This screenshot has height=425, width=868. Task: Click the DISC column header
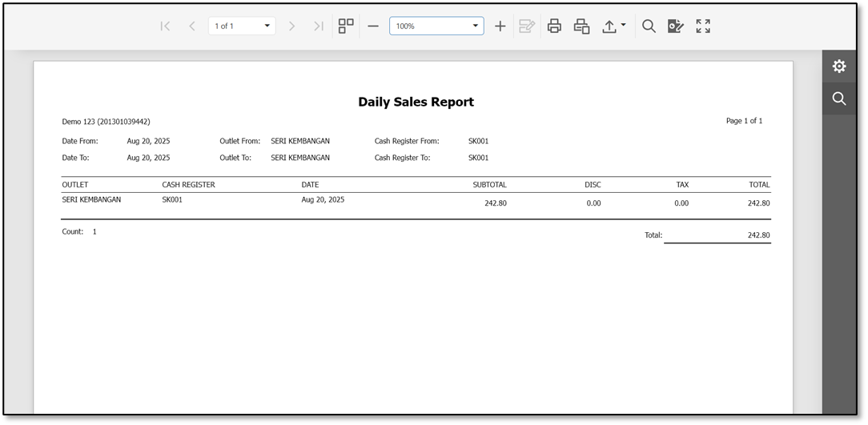pyautogui.click(x=593, y=185)
